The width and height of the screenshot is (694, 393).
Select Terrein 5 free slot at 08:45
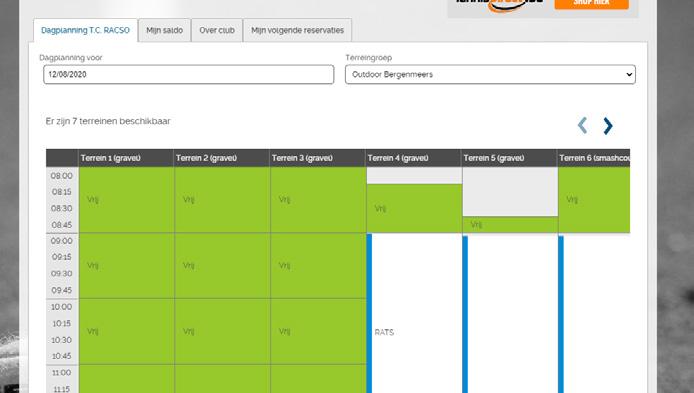[x=510, y=225]
